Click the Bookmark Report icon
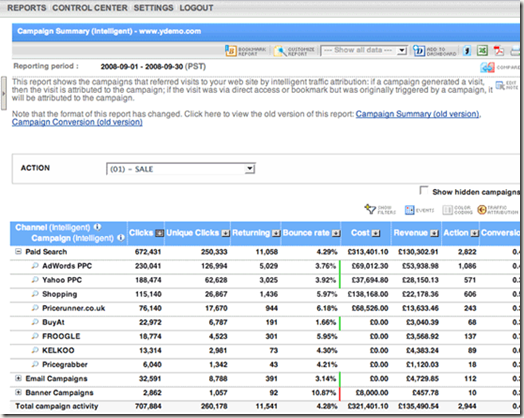This screenshot has height=418, width=524. [x=231, y=51]
